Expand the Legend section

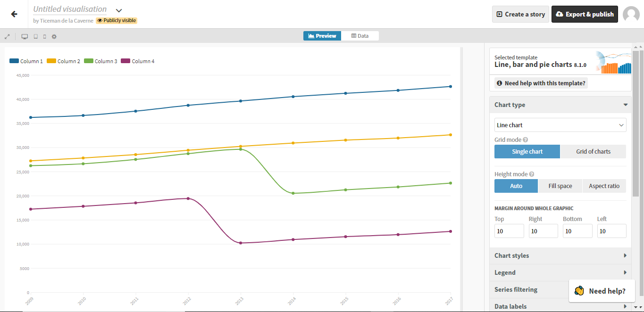560,272
